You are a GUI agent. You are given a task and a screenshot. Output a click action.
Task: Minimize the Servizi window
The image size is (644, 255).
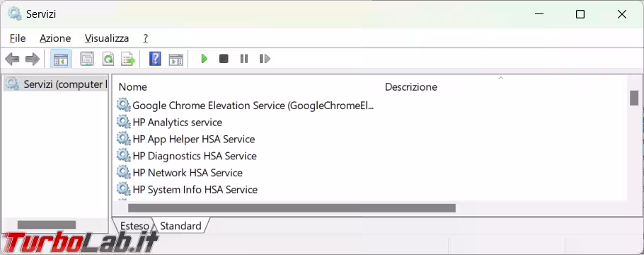click(540, 14)
